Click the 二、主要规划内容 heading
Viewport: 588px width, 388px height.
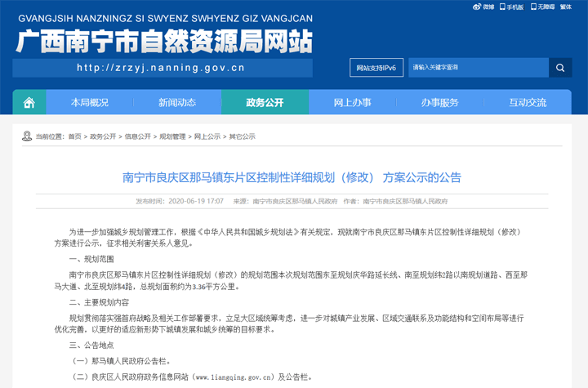(x=99, y=302)
